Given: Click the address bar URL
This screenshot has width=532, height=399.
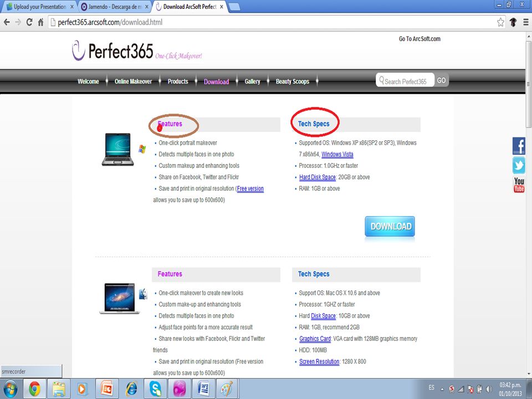Looking at the screenshot, I should pos(110,22).
